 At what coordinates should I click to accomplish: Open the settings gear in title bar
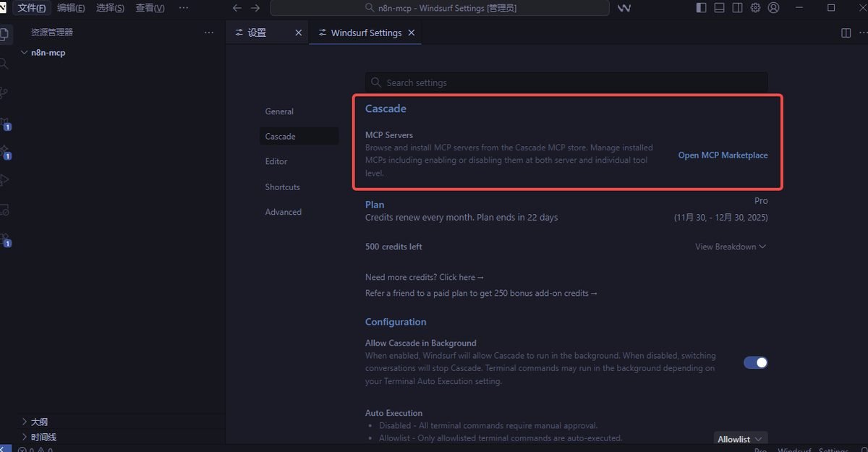tap(755, 8)
